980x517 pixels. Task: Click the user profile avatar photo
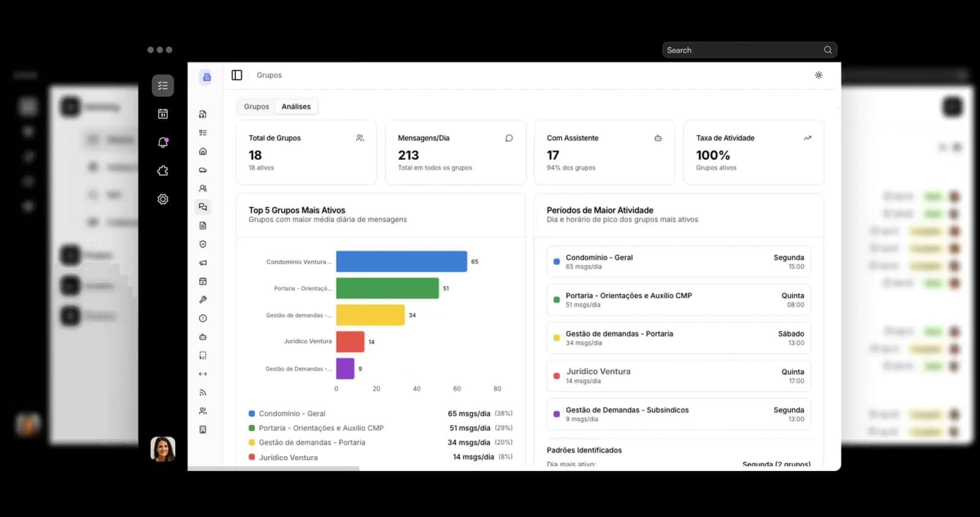163,449
